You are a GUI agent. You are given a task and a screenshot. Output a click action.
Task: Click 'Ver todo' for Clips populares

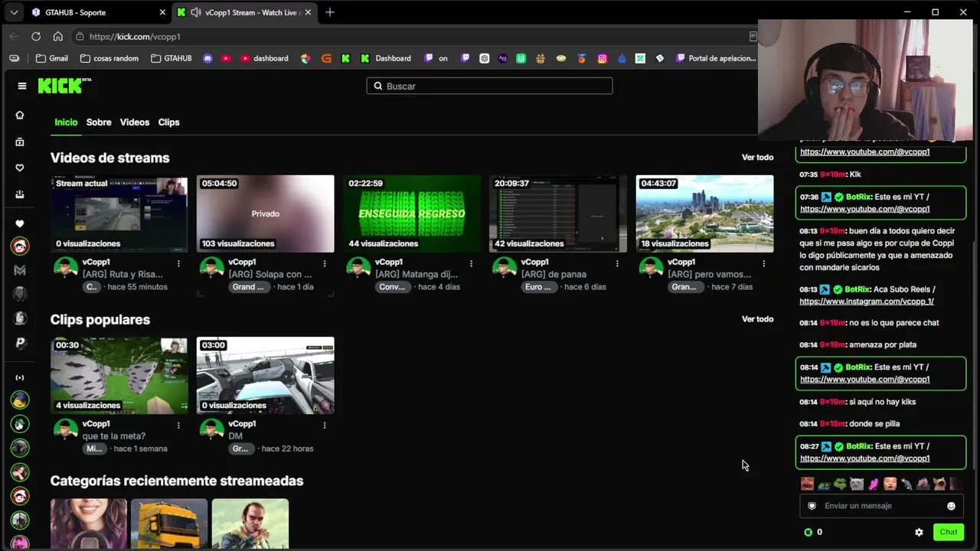tap(757, 319)
